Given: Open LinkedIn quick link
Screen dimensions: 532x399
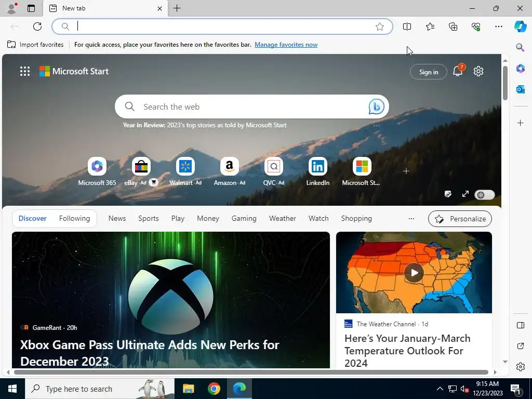Looking at the screenshot, I should coord(317,171).
